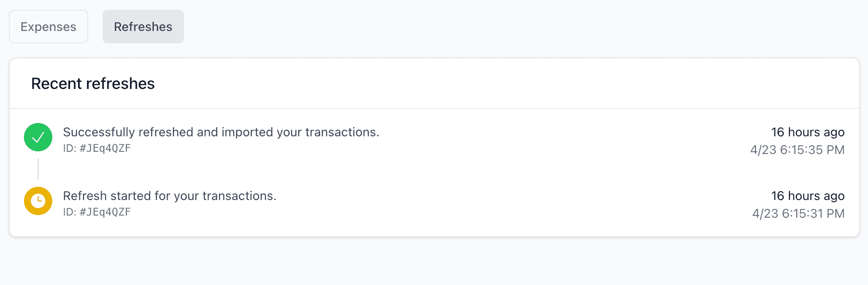The image size is (868, 285).
Task: Click '16 hours ago' beside 'Refresh started'
Action: [x=808, y=196]
